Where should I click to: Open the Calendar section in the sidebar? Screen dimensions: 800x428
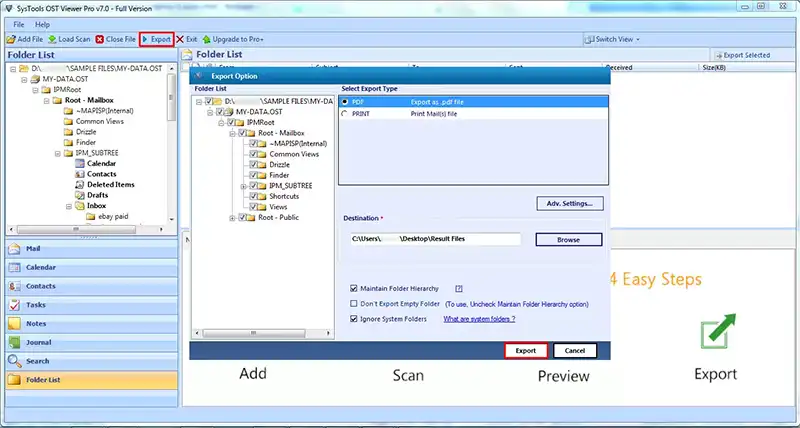click(92, 267)
